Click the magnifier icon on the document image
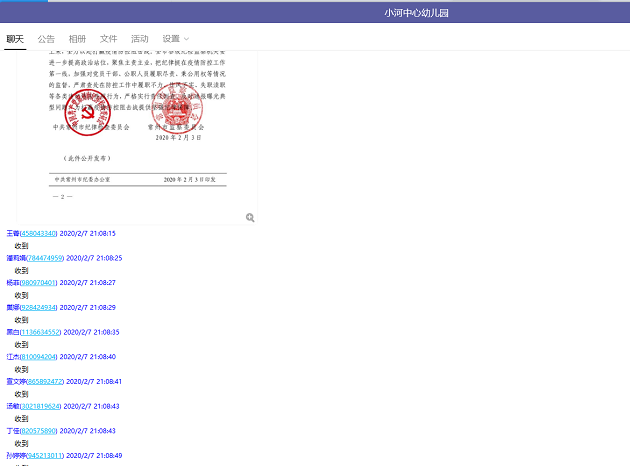 point(250,217)
